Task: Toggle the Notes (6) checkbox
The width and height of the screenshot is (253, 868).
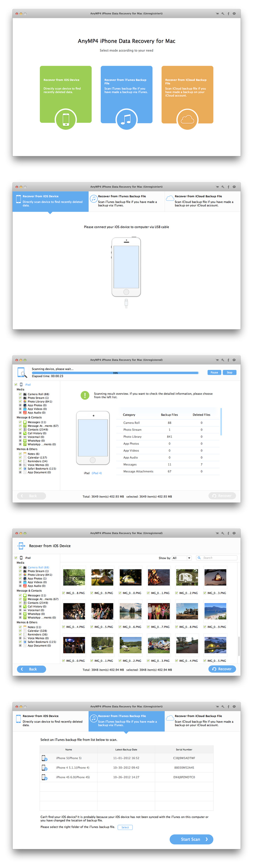Action: click(x=20, y=454)
